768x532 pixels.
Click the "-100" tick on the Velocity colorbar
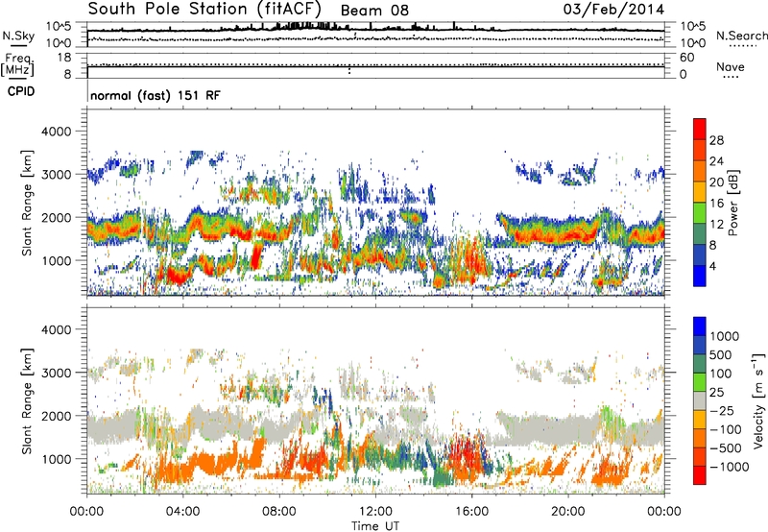click(726, 429)
